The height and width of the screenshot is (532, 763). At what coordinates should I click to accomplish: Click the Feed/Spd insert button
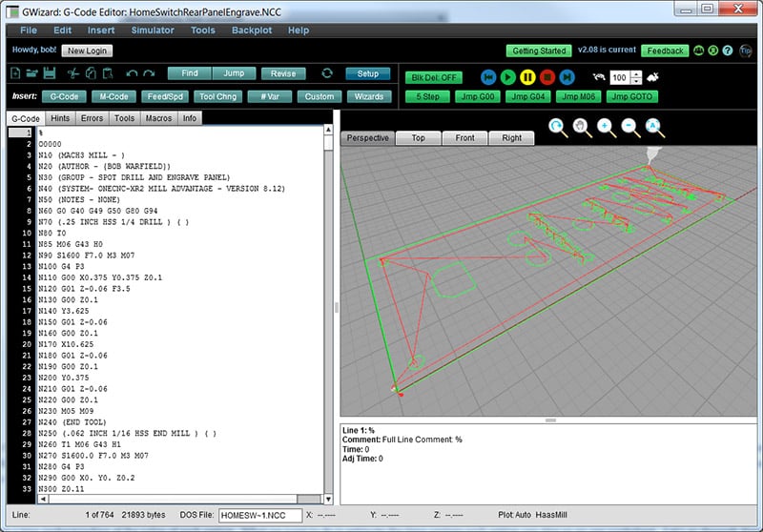pyautogui.click(x=165, y=97)
